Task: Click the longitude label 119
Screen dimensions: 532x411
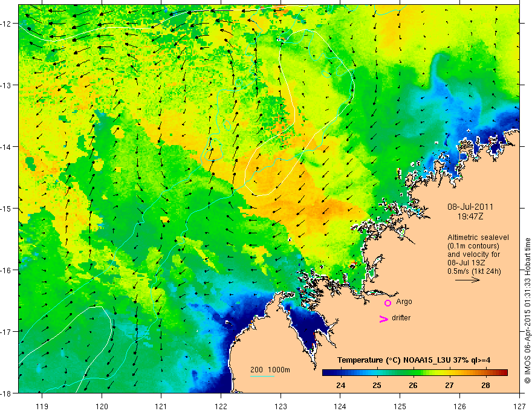Action: point(42,406)
